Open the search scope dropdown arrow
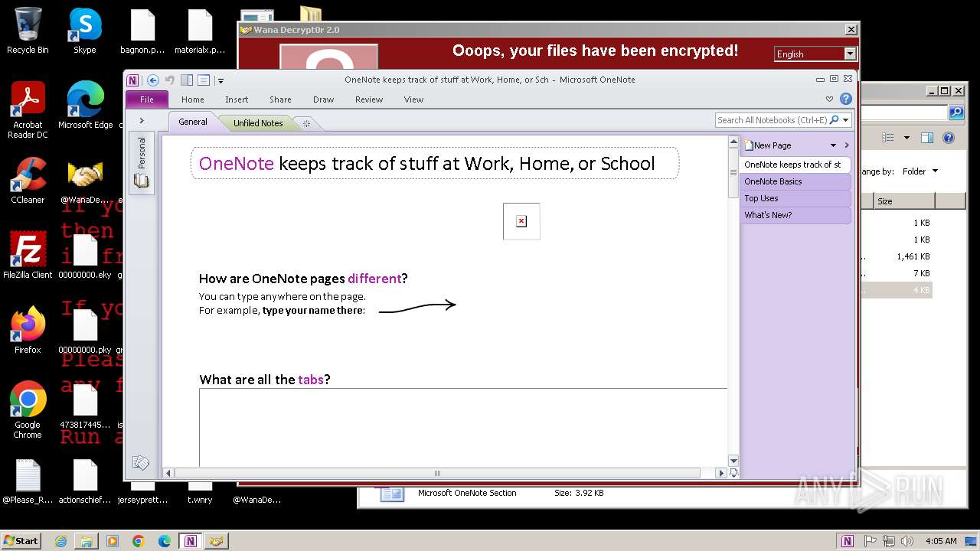This screenshot has width=980, height=551. 846,120
